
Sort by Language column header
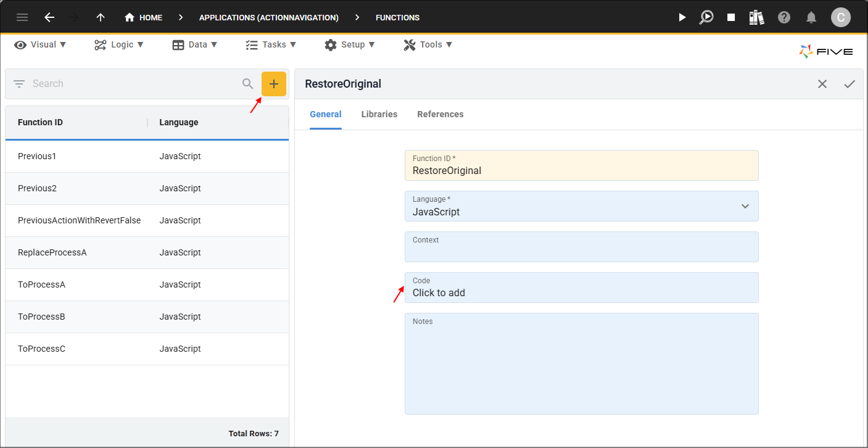(x=179, y=122)
